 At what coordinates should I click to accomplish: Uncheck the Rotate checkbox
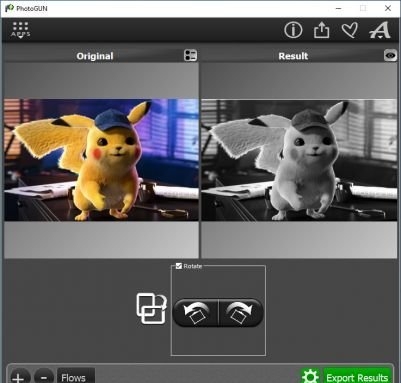[x=179, y=266]
